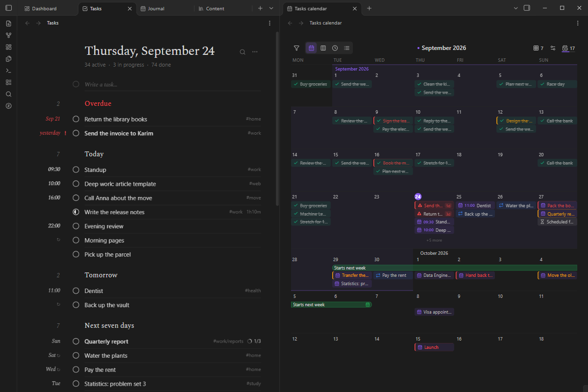Click the four-squares canvas icon in the ribbon
Screen dimensions: 588x392
(8, 47)
